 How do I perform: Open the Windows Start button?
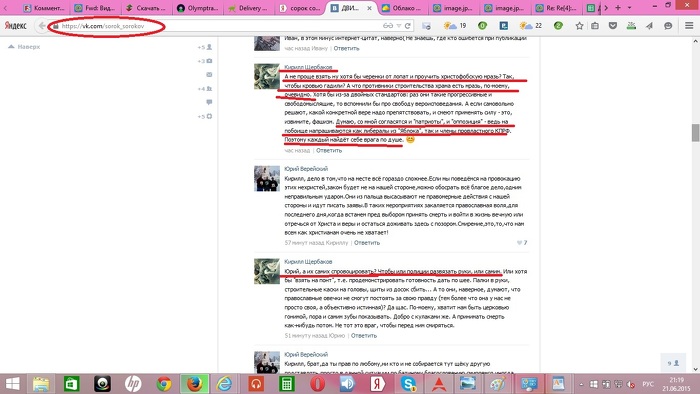tap(12, 384)
